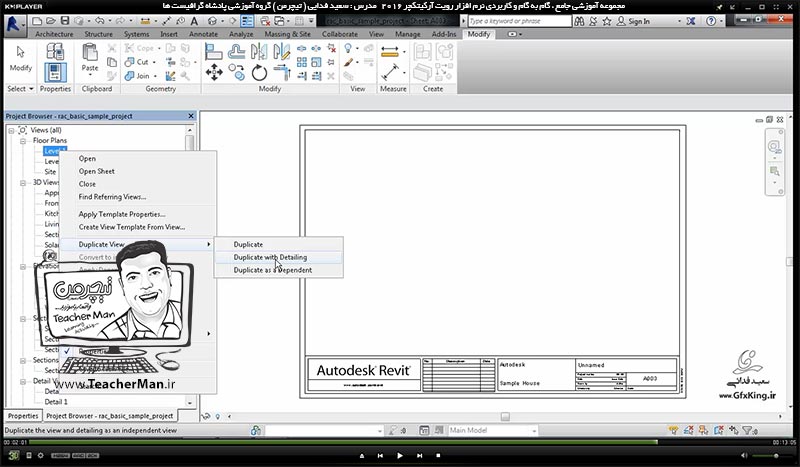
Task: Save the project with the floppy disk icon
Action: coord(65,21)
